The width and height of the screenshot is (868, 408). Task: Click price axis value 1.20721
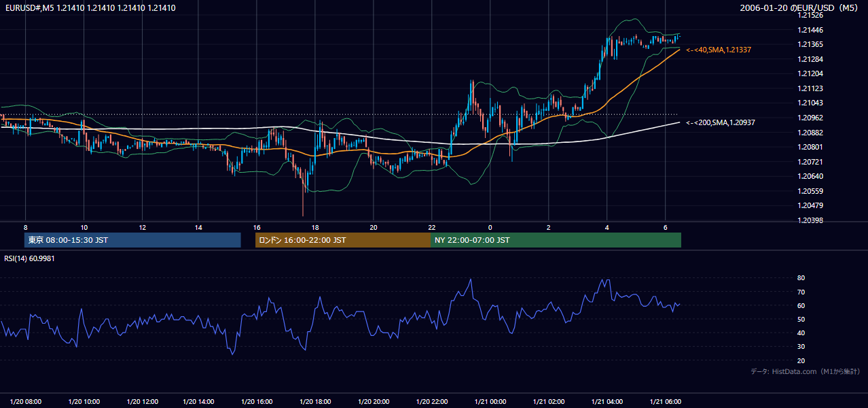[811, 162]
